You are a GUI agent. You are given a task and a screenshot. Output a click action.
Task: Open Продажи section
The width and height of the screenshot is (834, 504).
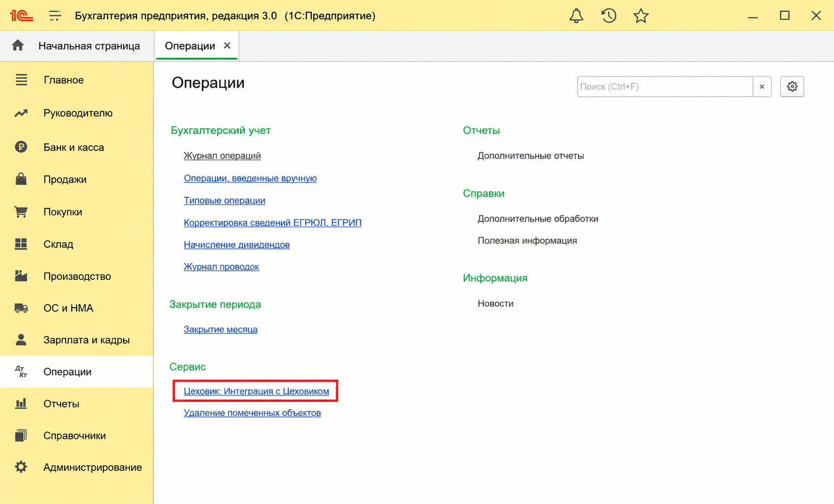pyautogui.click(x=65, y=179)
